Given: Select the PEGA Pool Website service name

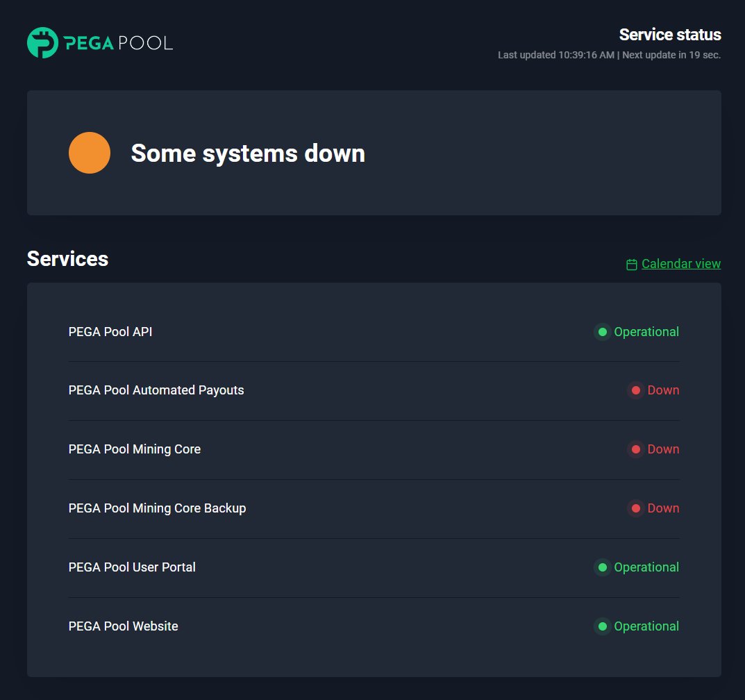Looking at the screenshot, I should click(123, 626).
